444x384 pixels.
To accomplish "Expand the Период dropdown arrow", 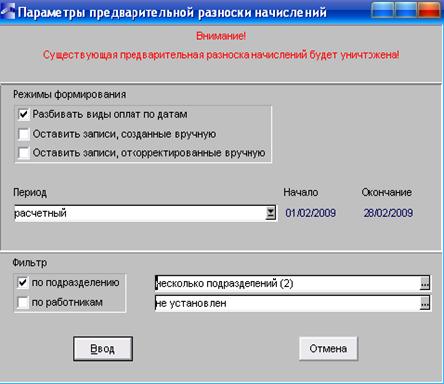I will click(x=271, y=213).
